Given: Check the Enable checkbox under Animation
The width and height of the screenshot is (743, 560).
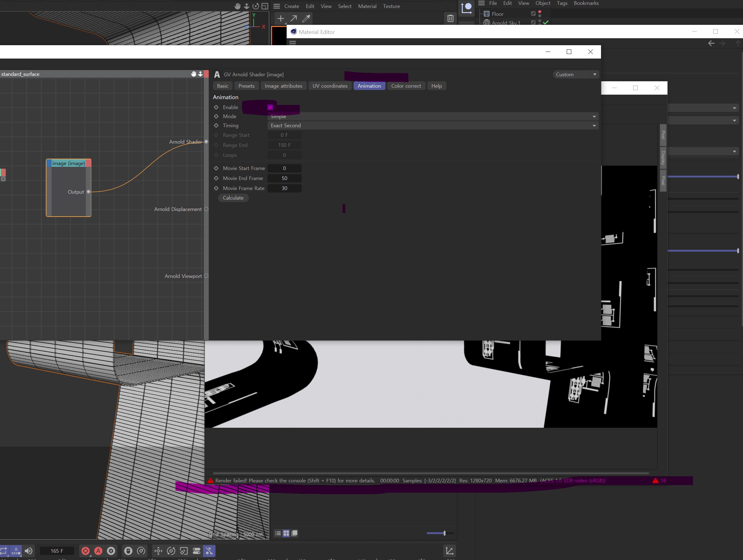Looking at the screenshot, I should 270,107.
